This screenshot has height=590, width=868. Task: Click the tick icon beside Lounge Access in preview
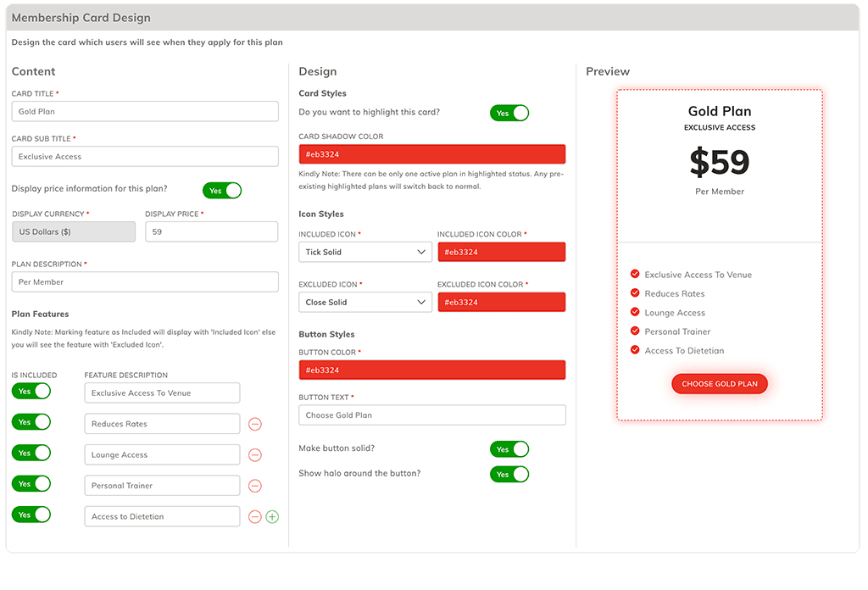pyautogui.click(x=635, y=312)
